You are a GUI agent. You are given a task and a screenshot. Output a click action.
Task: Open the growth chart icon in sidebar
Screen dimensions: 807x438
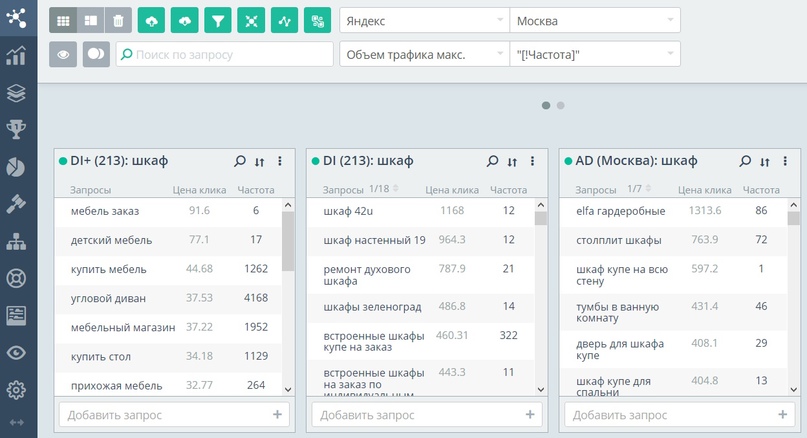[16, 56]
